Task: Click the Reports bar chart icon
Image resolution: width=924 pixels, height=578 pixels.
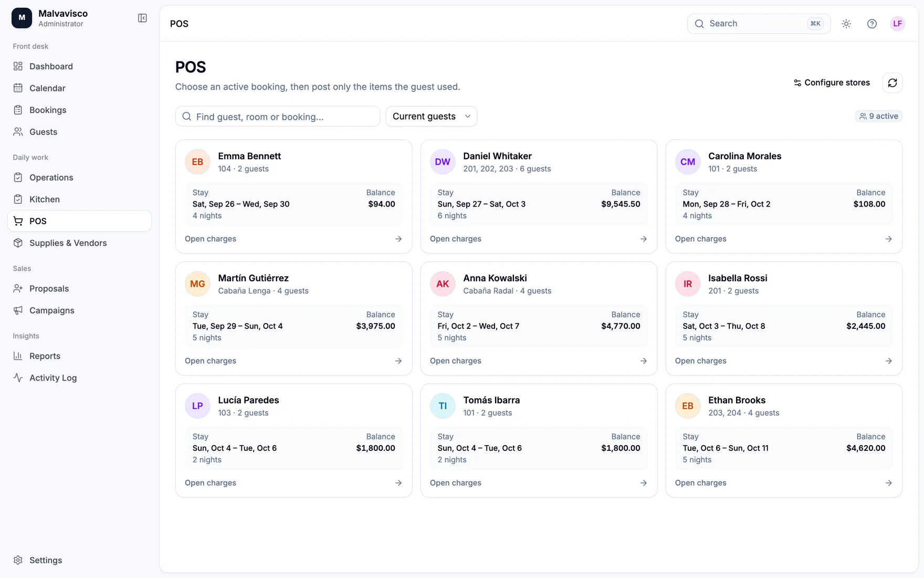Action: click(x=18, y=356)
